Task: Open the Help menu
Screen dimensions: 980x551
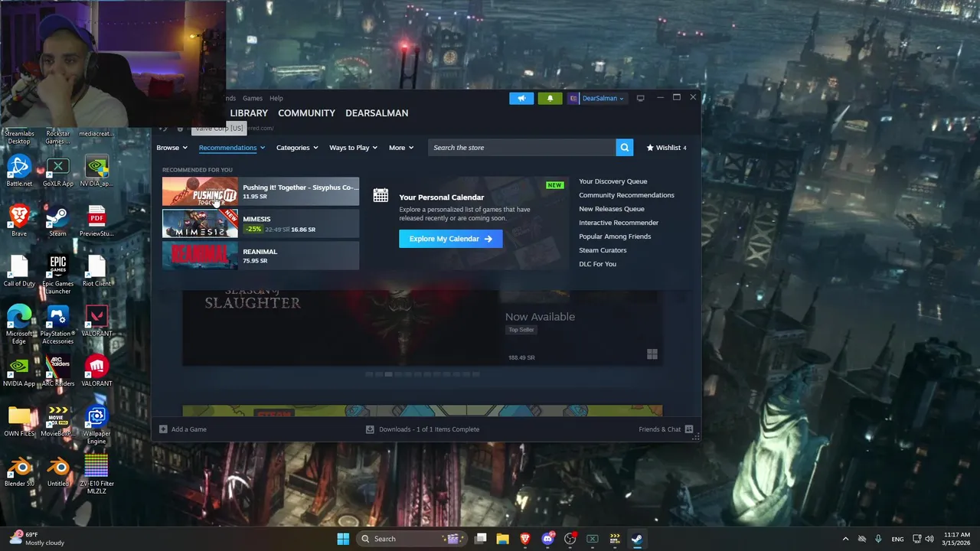Action: click(x=276, y=98)
